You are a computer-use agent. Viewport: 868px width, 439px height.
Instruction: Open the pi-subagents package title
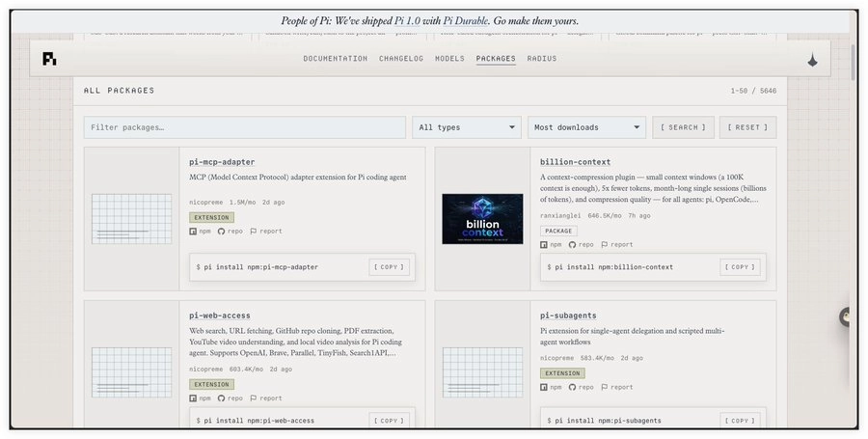click(568, 316)
